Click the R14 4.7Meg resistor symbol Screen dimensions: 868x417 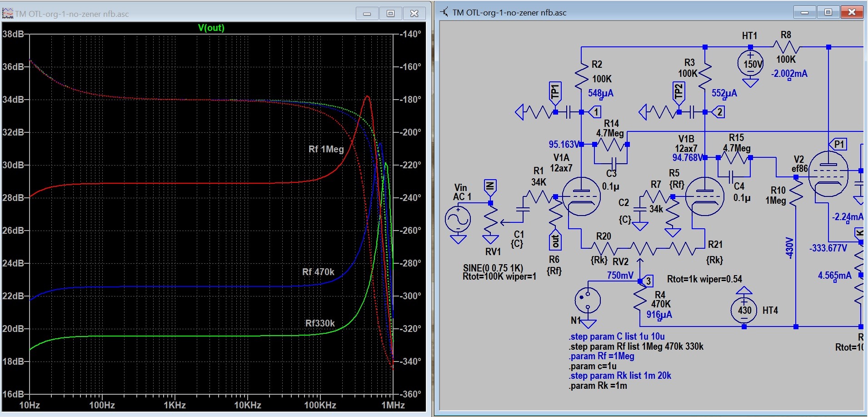pyautogui.click(x=611, y=145)
